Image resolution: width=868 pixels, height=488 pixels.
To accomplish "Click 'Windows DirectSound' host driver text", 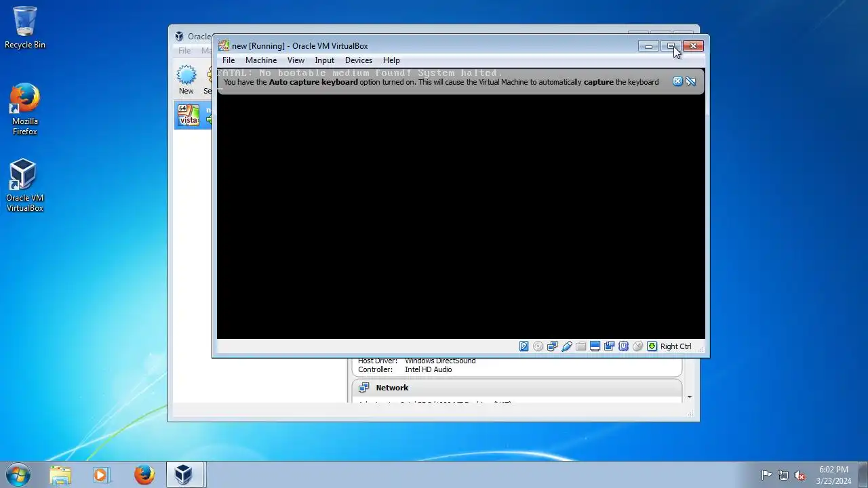I will 440,361.
